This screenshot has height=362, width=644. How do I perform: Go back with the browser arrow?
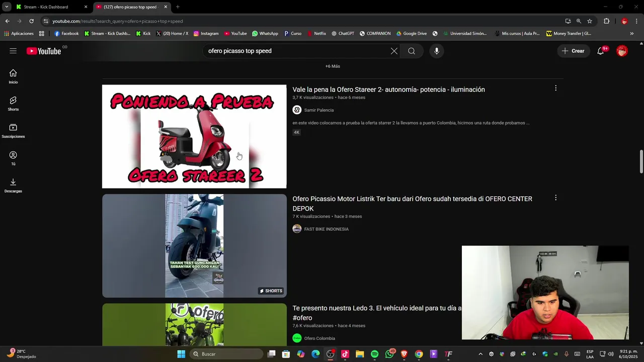coord(7,21)
